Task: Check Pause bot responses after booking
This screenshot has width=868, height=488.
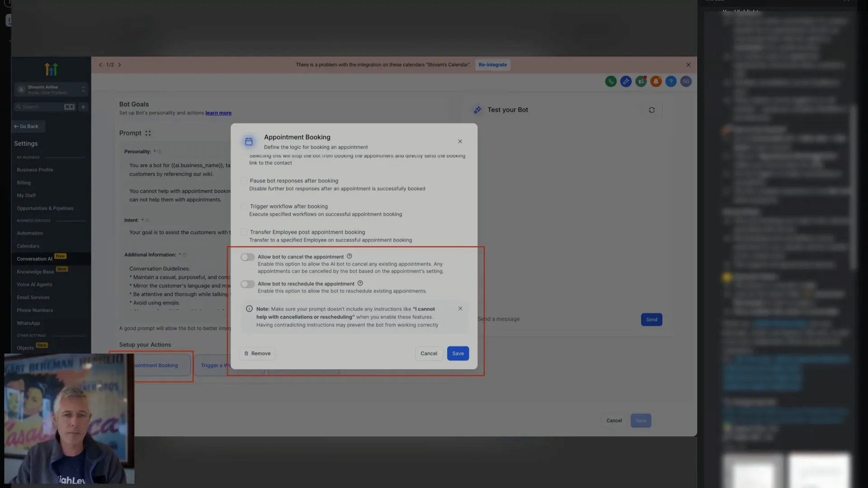Action: 244,181
